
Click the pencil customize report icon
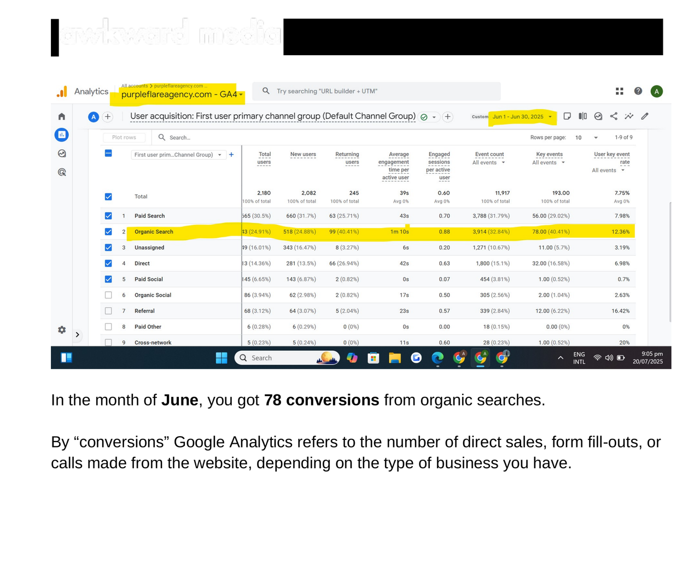click(645, 116)
